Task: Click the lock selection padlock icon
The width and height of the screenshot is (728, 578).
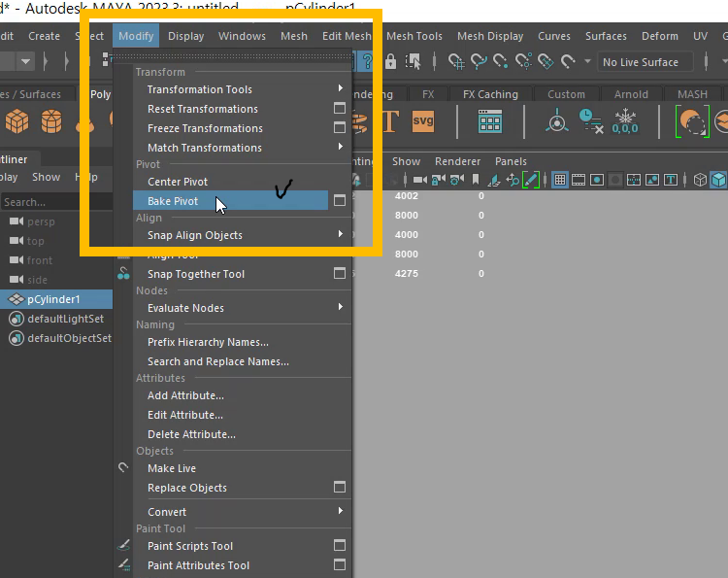Action: (x=390, y=61)
